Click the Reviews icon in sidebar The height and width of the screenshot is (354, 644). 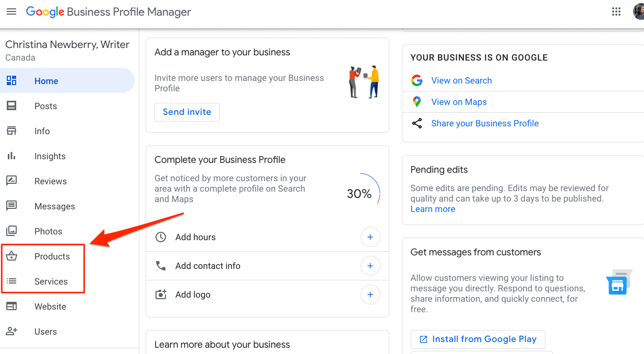pos(11,181)
